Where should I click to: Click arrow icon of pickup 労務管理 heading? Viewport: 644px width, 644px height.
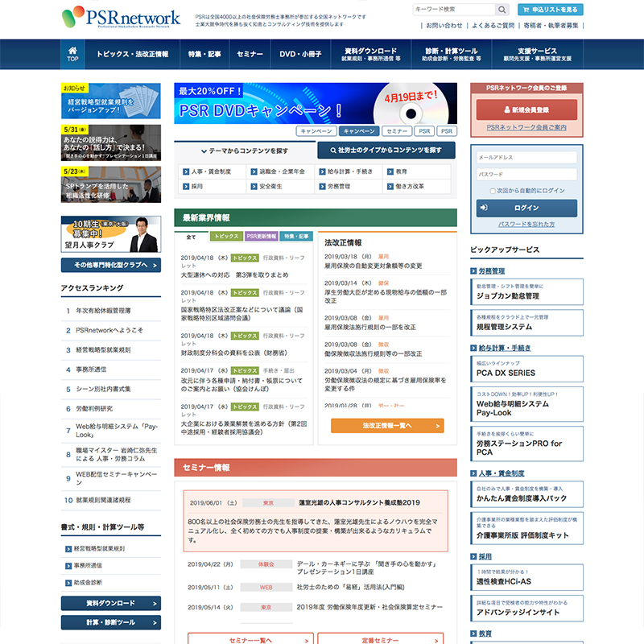(473, 271)
